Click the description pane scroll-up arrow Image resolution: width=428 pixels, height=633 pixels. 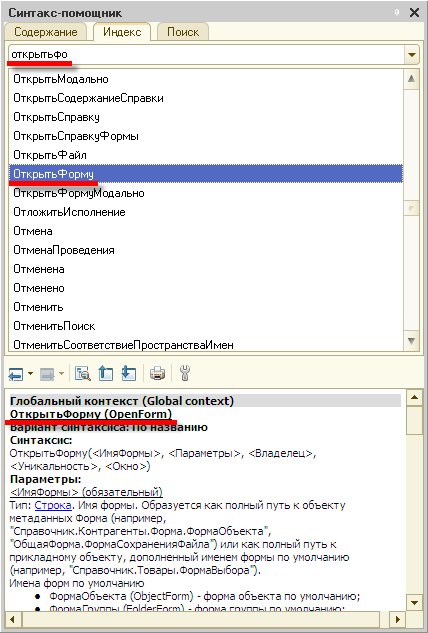point(414,398)
